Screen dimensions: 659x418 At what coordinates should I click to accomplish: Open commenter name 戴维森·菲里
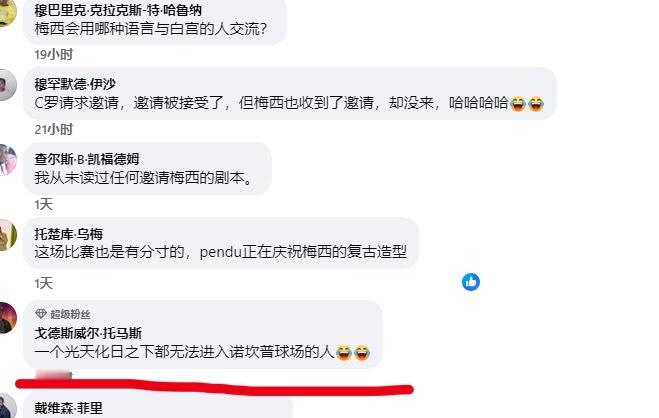click(x=69, y=408)
